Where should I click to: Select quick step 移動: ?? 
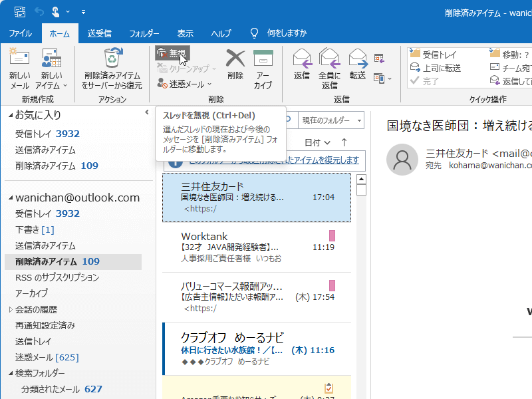coord(509,54)
